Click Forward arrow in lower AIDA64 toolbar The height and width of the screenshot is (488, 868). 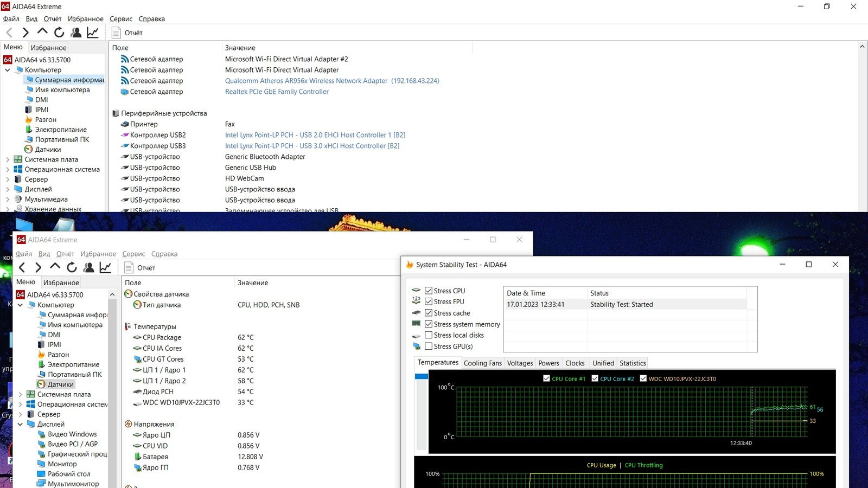tap(38, 267)
